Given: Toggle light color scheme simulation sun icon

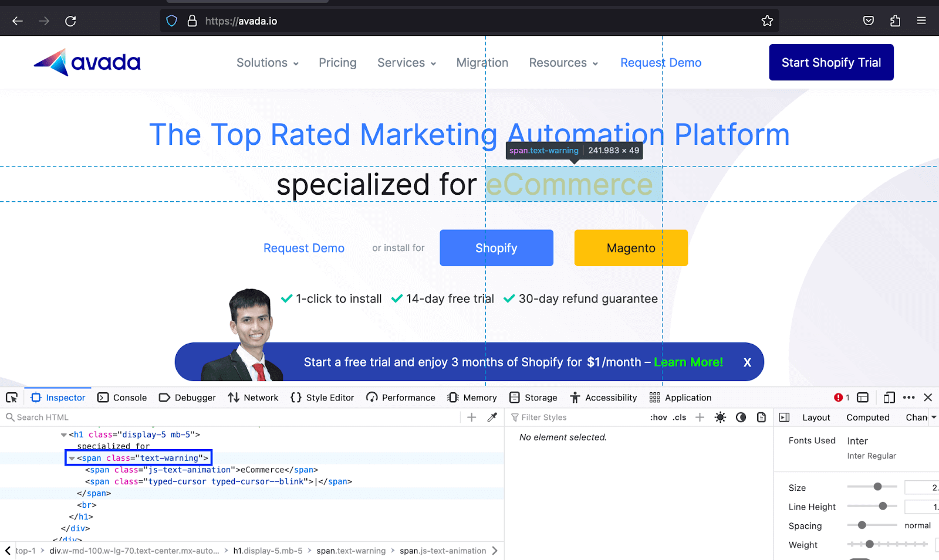Looking at the screenshot, I should [720, 417].
